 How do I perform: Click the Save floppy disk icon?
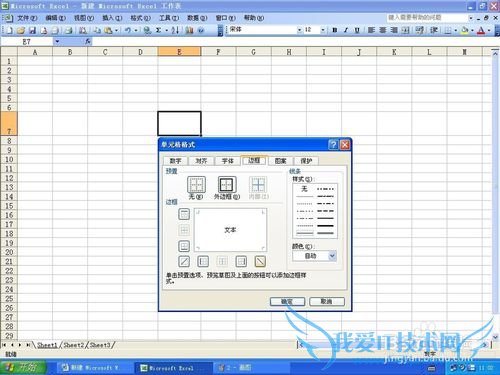point(32,30)
